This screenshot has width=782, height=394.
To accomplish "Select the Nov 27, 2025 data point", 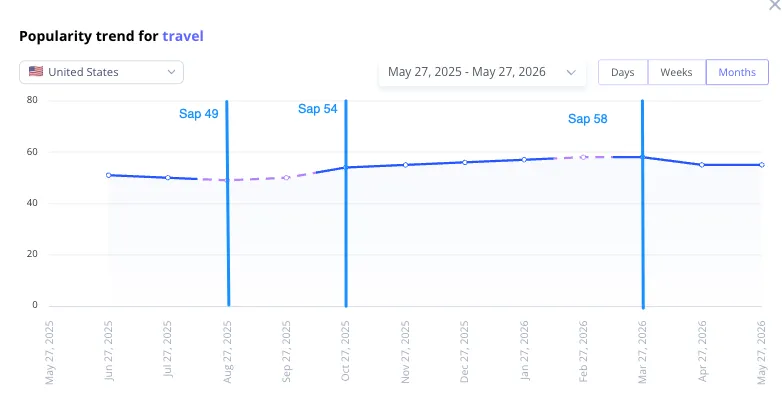I will click(405, 165).
